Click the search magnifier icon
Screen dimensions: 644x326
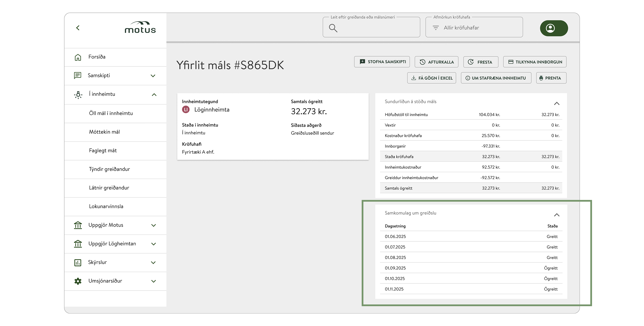pos(333,28)
